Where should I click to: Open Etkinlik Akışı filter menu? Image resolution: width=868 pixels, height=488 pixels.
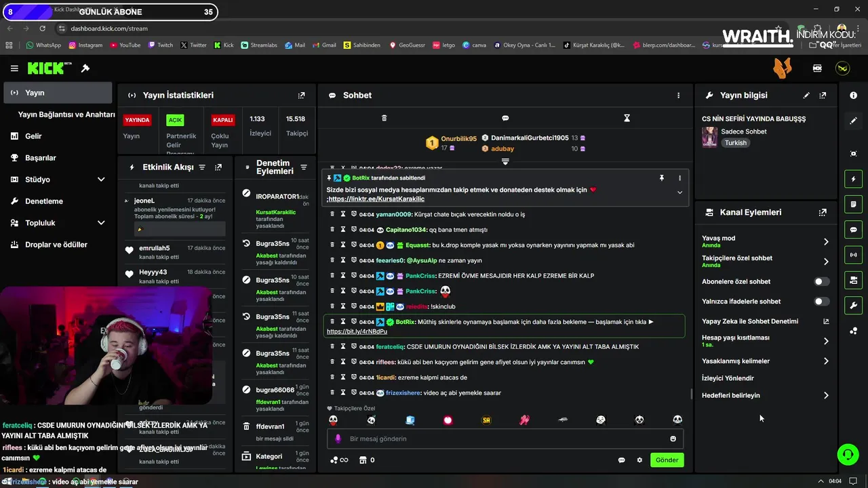click(202, 167)
